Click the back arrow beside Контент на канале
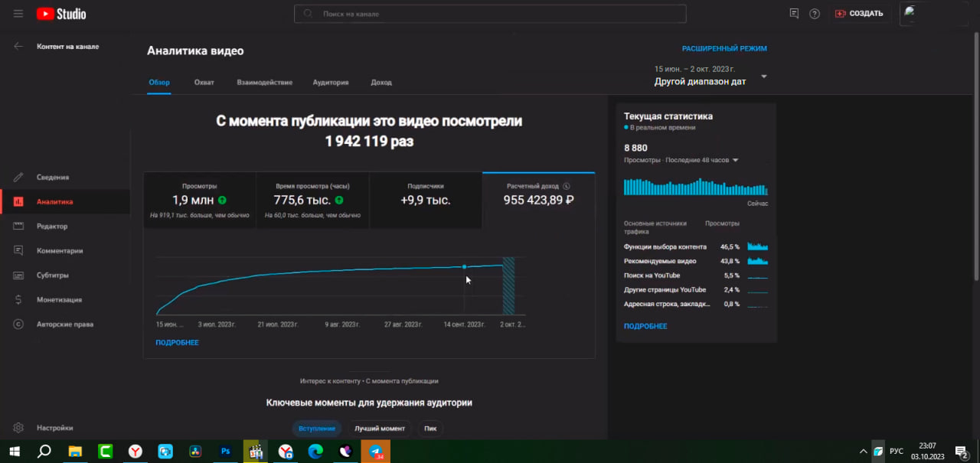The image size is (980, 463). coord(18,47)
